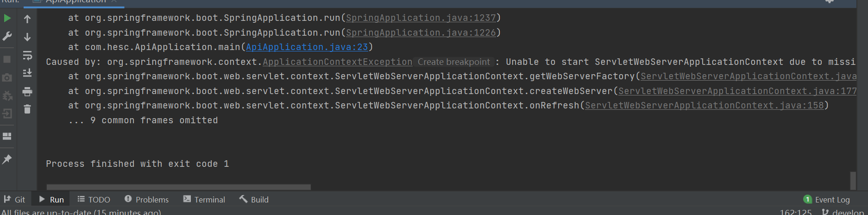Click 'Process finished with exit code 1' text
The height and width of the screenshot is (215, 868).
click(138, 164)
